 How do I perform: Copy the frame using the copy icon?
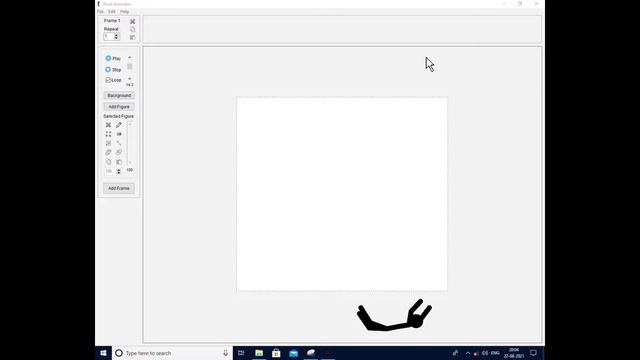click(x=132, y=29)
